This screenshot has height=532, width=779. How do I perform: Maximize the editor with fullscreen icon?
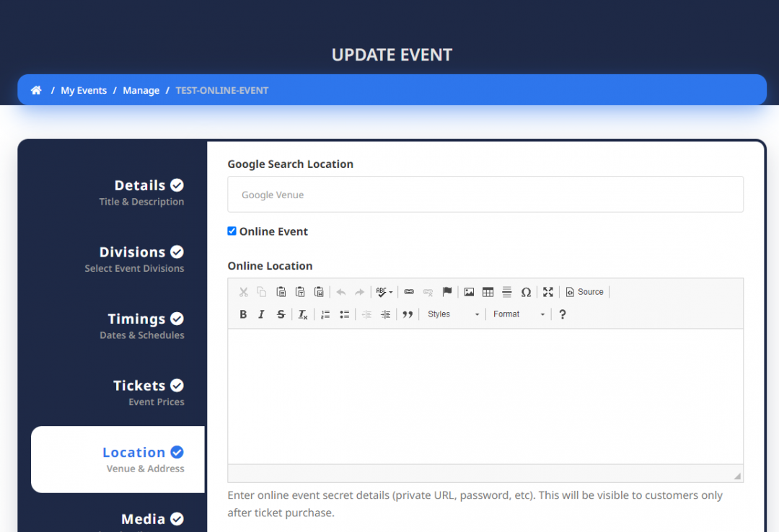(x=548, y=292)
